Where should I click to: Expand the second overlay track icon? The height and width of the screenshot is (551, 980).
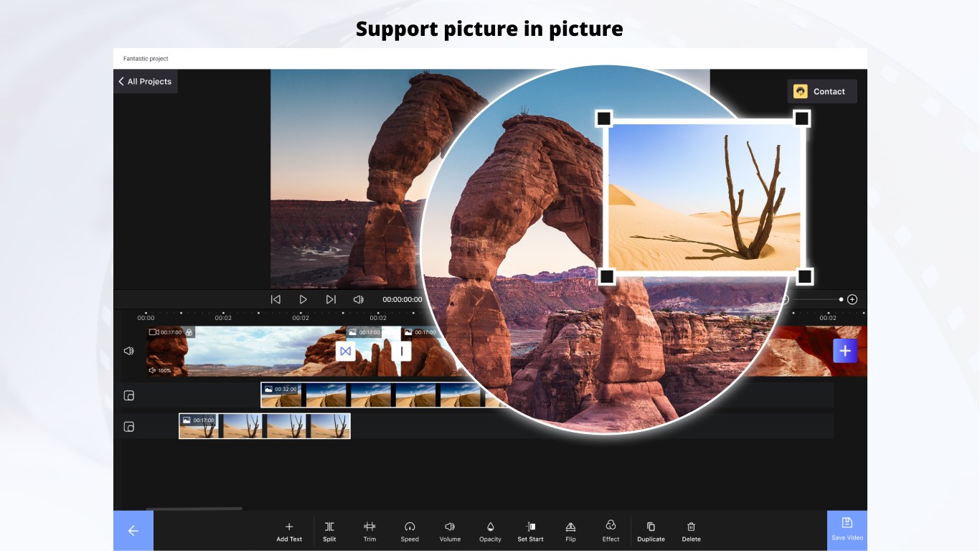[x=129, y=426]
